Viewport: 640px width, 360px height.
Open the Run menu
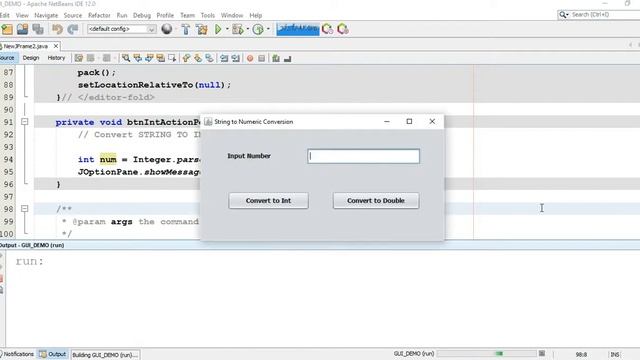click(122, 15)
